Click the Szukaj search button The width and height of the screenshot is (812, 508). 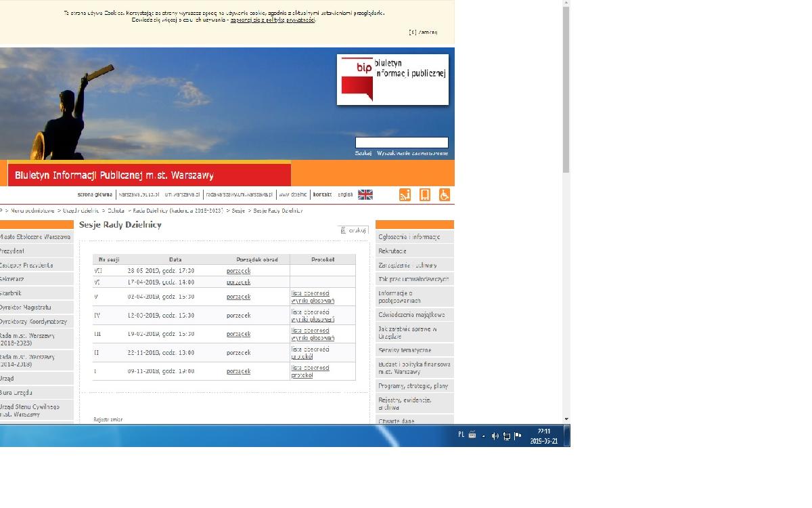363,153
